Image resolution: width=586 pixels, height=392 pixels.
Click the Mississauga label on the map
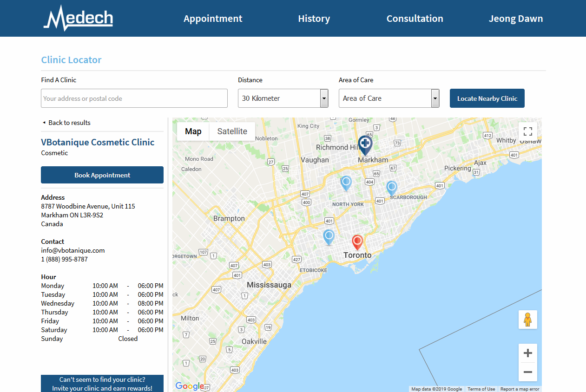pos(269,285)
